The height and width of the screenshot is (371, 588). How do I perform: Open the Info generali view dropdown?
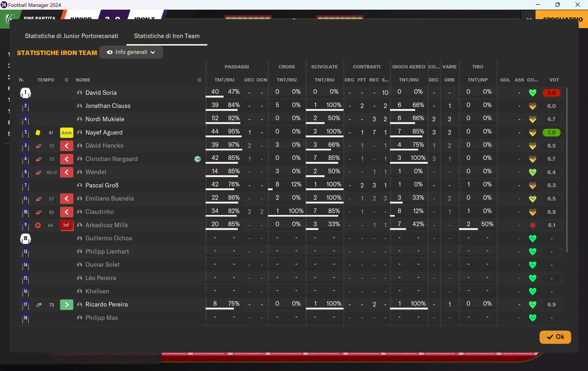tap(131, 52)
